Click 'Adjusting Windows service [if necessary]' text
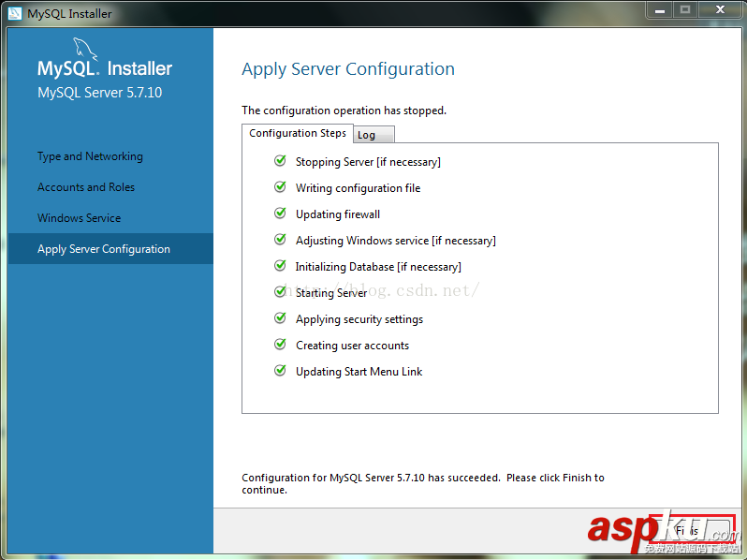 click(396, 241)
